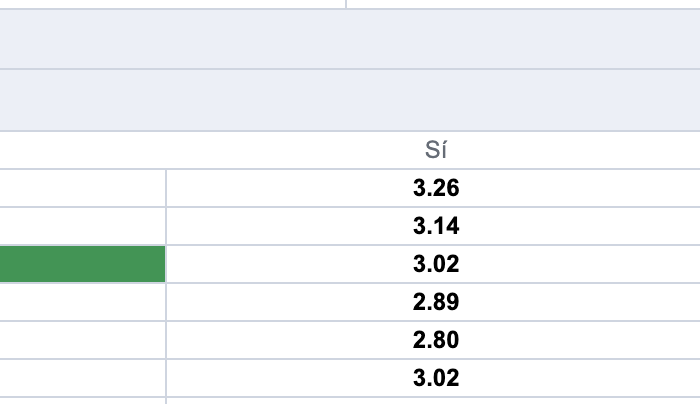Click the cell with value 2.80
The height and width of the screenshot is (404, 700).
click(435, 340)
